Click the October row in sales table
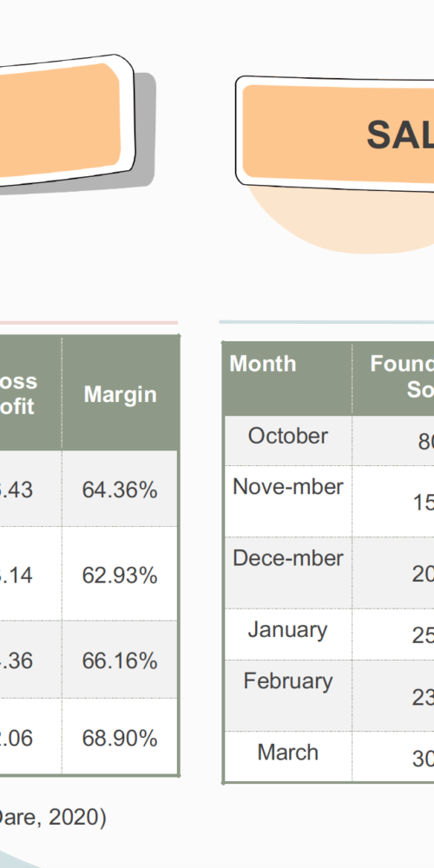Viewport: 434px width, 868px height. pyautogui.click(x=329, y=441)
